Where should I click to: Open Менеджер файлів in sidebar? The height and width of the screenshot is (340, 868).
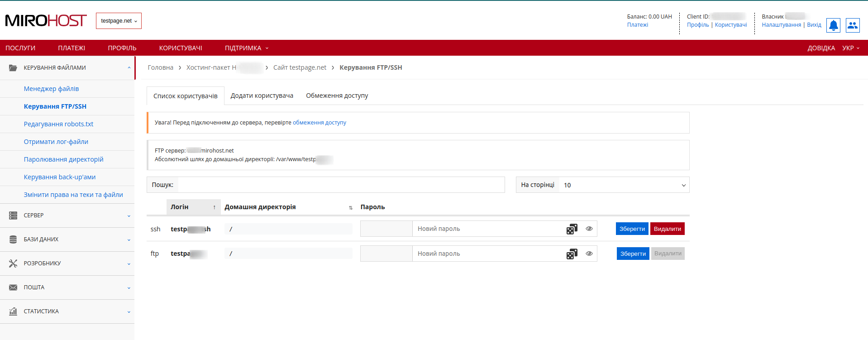pos(51,89)
